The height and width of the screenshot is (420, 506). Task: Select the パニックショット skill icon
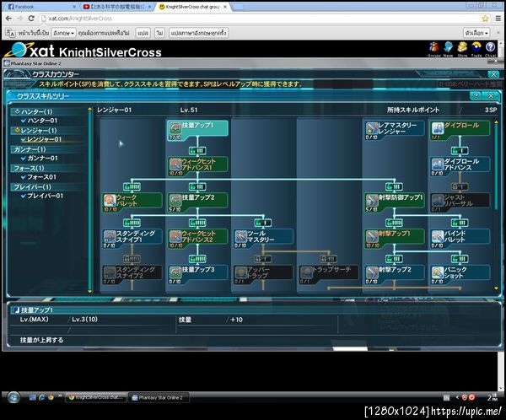click(x=438, y=272)
